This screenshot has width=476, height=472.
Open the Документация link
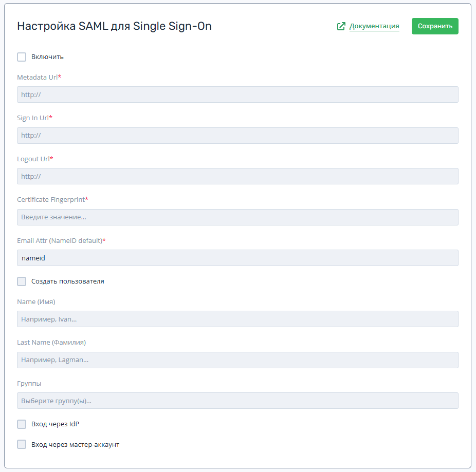374,26
